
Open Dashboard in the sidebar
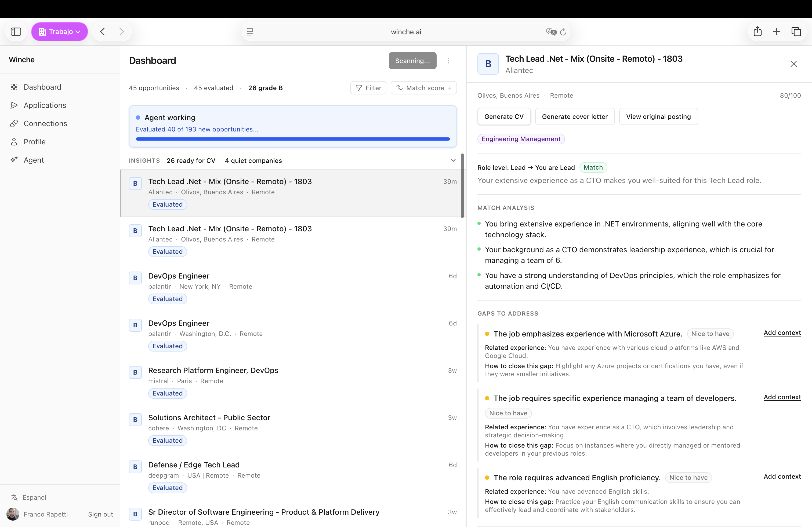pyautogui.click(x=42, y=87)
